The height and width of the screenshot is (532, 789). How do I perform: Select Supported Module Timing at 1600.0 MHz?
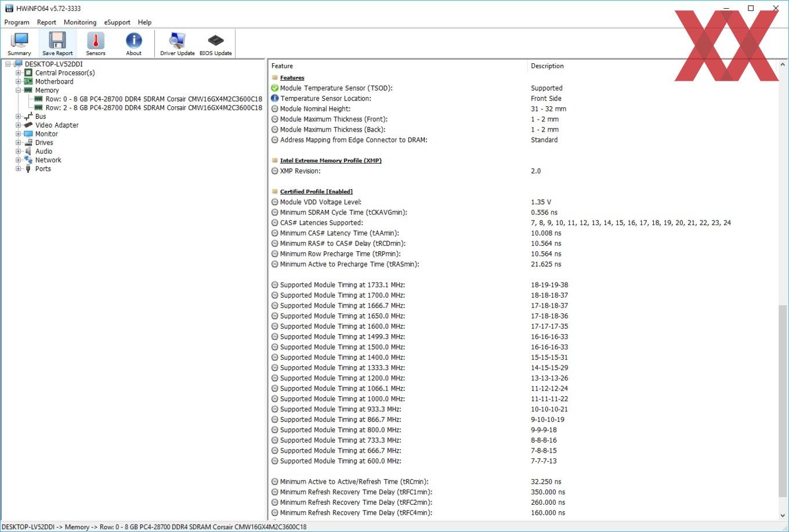(523, 327)
